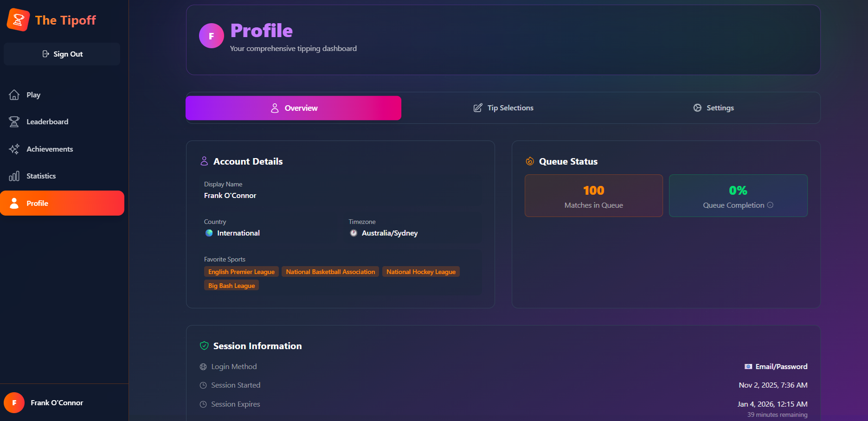Click the Queue Status flame icon
This screenshot has width=868, height=421.
pyautogui.click(x=530, y=161)
